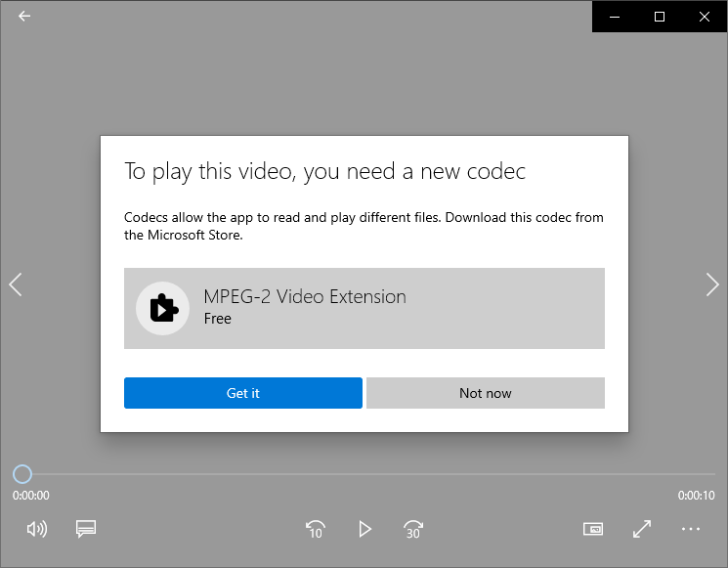Switch to mini view mode

(x=593, y=529)
